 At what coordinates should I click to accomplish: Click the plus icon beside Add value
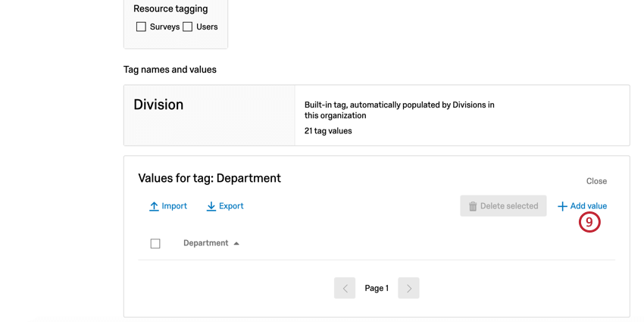click(x=562, y=206)
